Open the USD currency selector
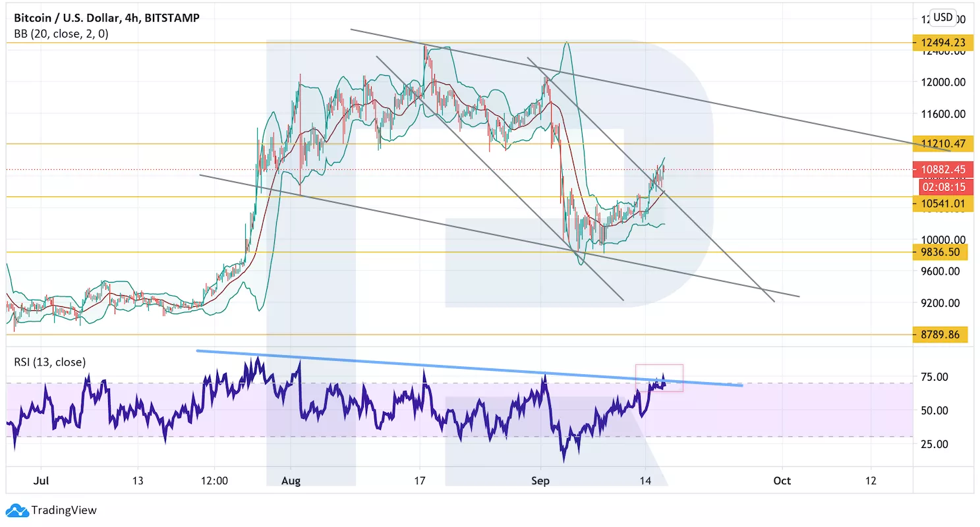980x527 pixels. click(x=942, y=17)
